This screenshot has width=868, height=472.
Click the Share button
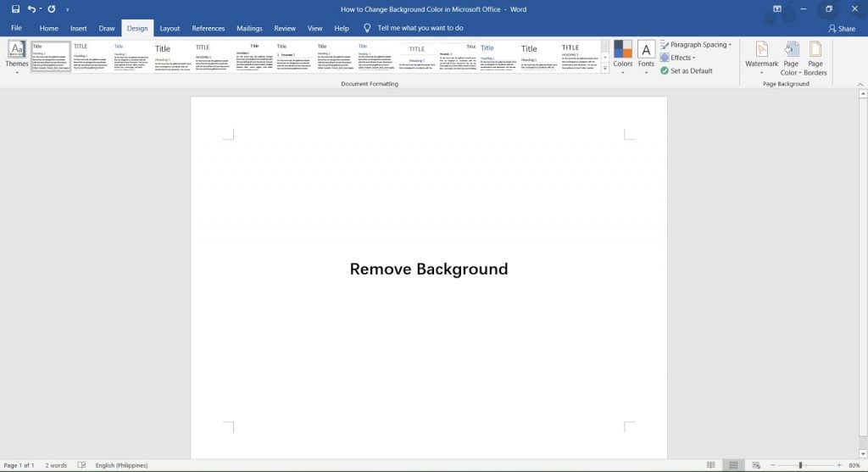[x=842, y=28]
